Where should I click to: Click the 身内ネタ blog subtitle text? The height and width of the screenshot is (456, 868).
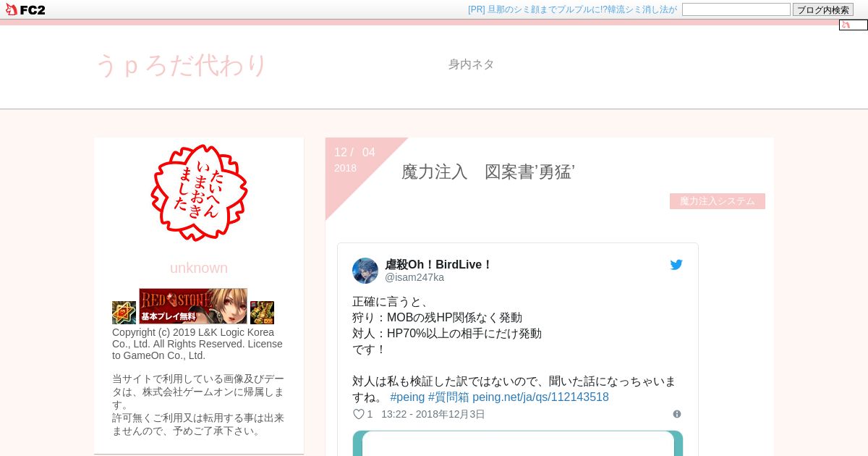tap(472, 64)
